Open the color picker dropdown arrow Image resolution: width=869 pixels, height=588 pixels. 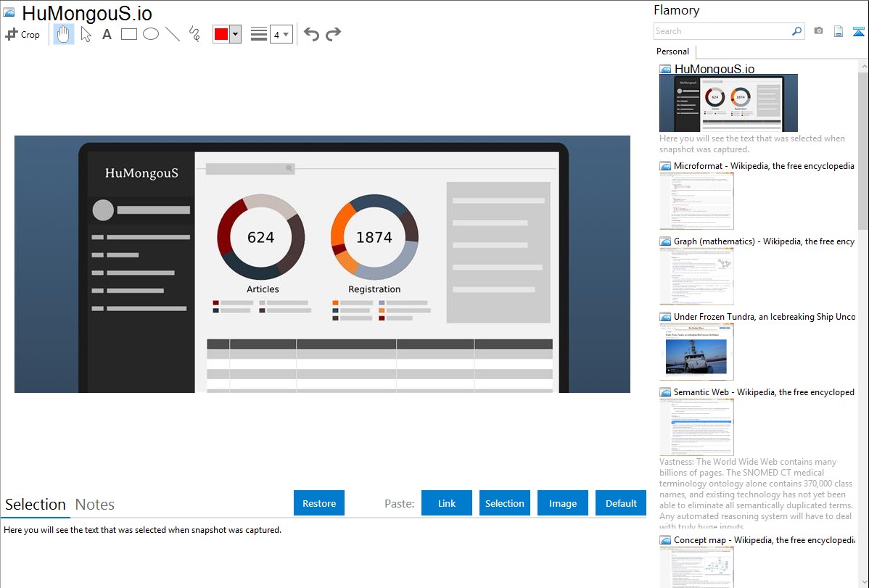tap(235, 34)
